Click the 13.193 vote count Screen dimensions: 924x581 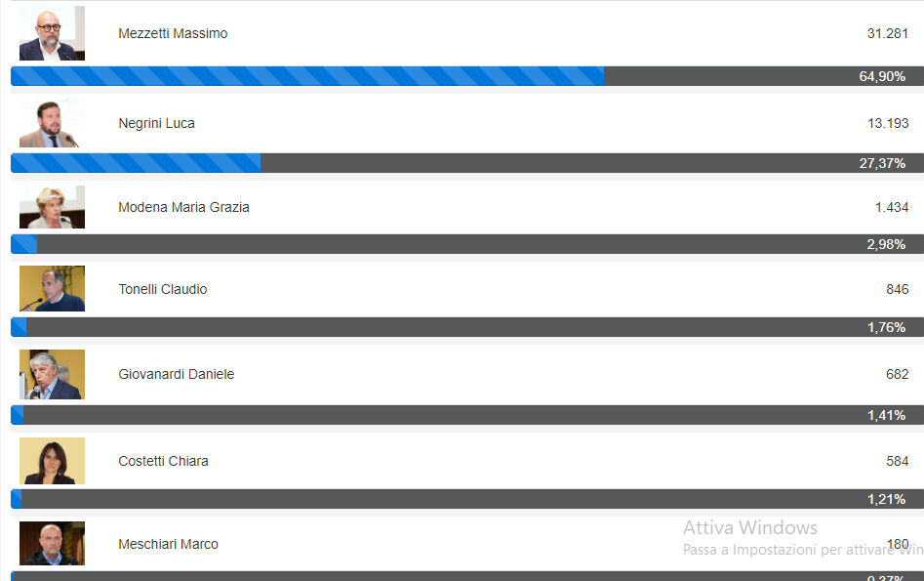[x=888, y=123]
